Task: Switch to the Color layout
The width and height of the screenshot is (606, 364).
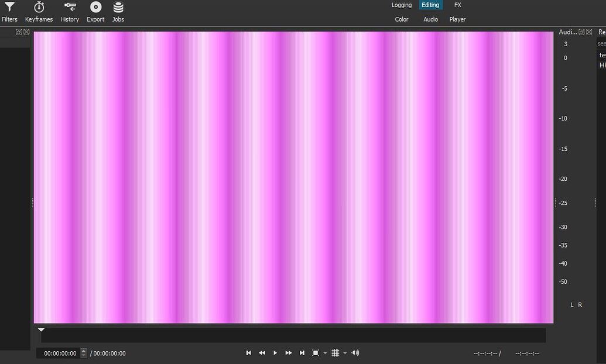Action: (x=402, y=19)
